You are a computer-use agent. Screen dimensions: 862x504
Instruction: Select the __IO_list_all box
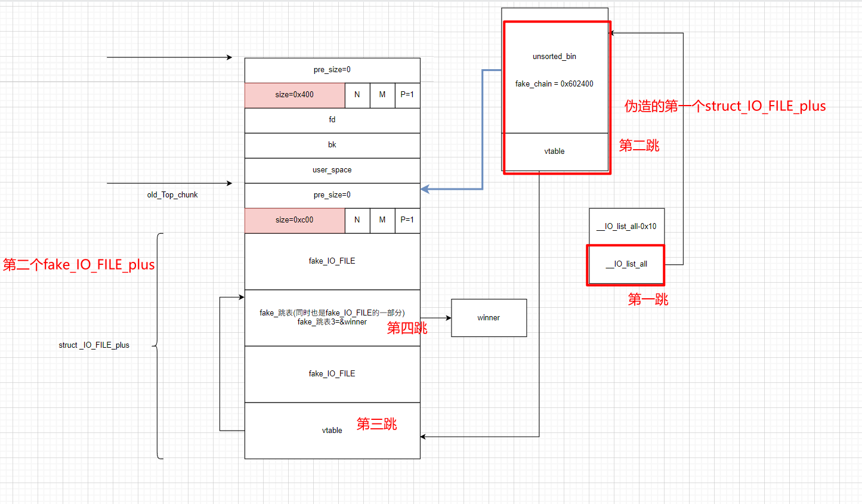click(x=626, y=264)
